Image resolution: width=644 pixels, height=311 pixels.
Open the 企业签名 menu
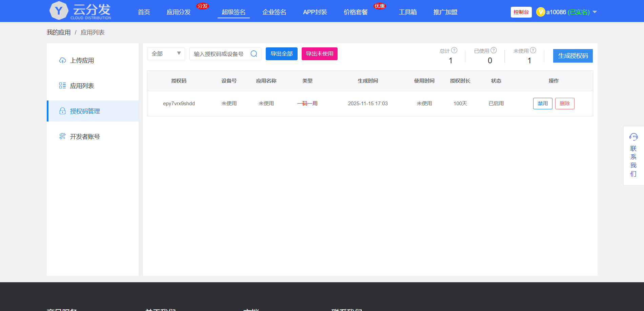tap(274, 12)
